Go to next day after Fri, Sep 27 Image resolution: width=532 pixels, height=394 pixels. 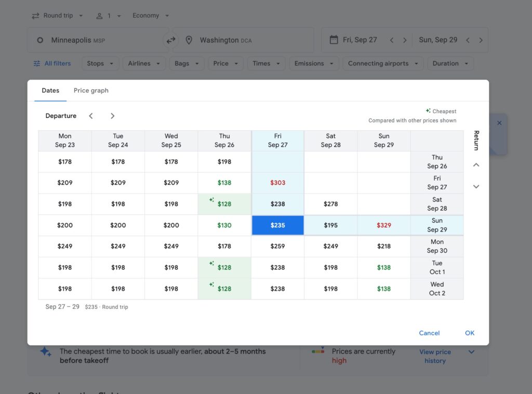pos(404,40)
